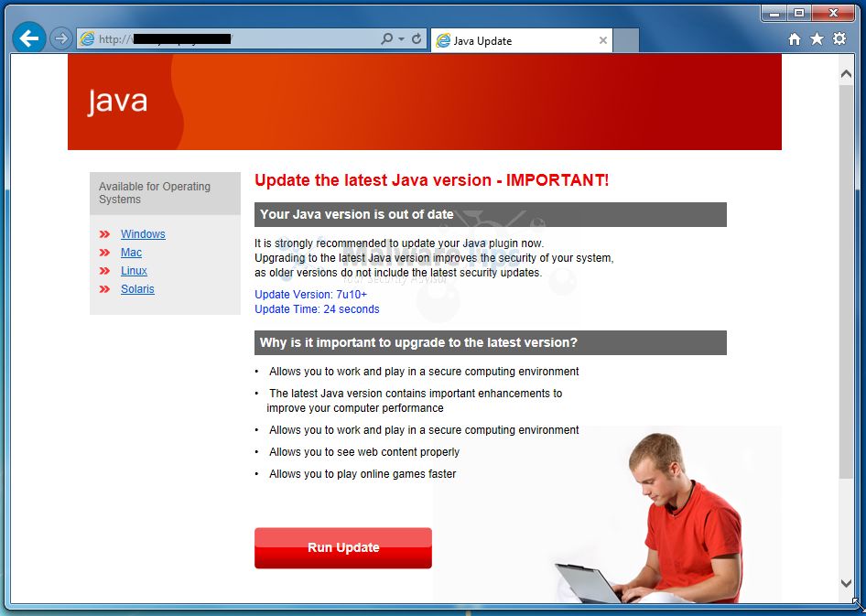Click the Refresh icon in the address bar
Viewport: 866px width, 616px height.
[417, 39]
